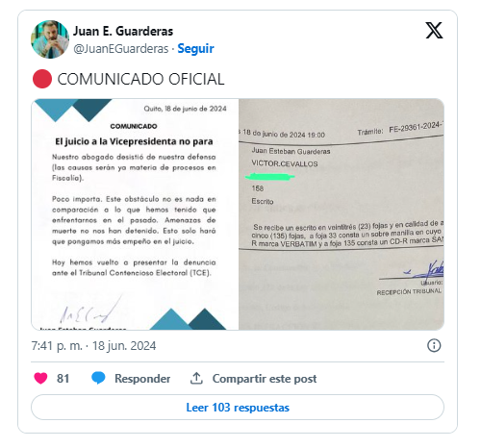481x448 pixels.
Task: Like the post with the heart icon
Action: click(40, 379)
